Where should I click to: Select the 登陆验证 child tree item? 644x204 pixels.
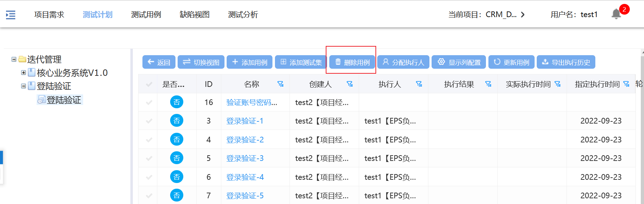pos(64,100)
